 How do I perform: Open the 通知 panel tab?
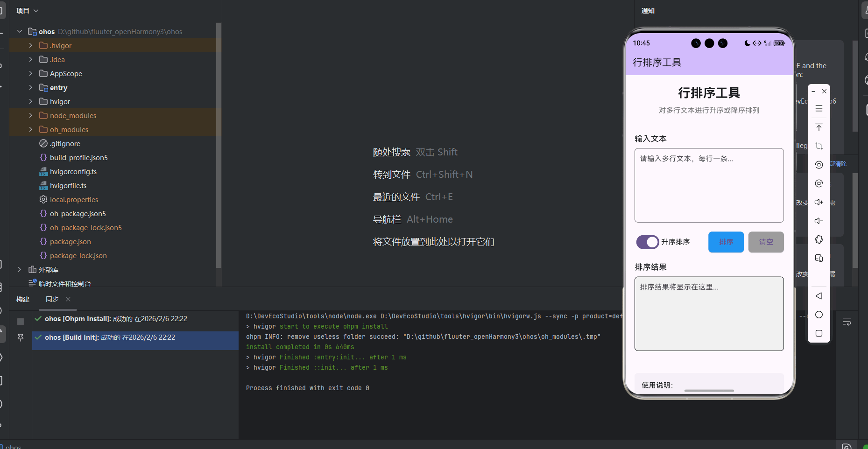click(x=648, y=11)
